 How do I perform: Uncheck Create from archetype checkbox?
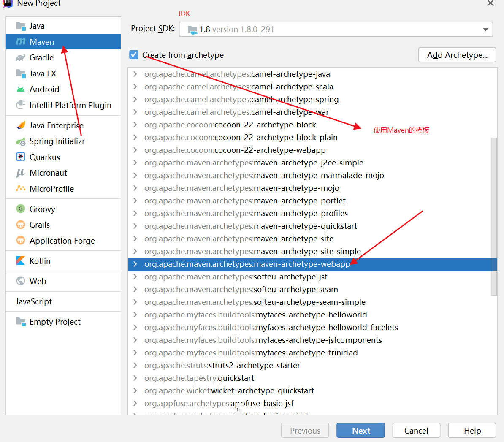coord(134,54)
